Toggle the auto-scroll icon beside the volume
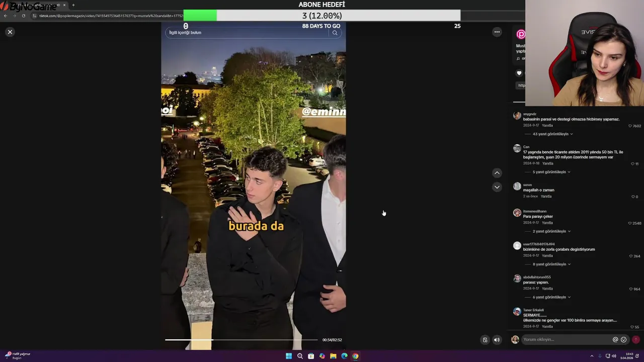 point(485,340)
